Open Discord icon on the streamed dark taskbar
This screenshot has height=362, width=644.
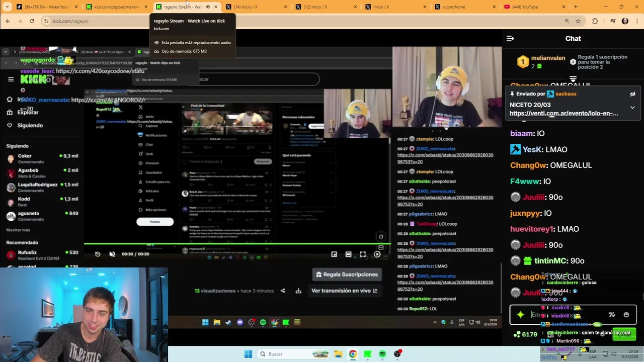tap(239, 322)
